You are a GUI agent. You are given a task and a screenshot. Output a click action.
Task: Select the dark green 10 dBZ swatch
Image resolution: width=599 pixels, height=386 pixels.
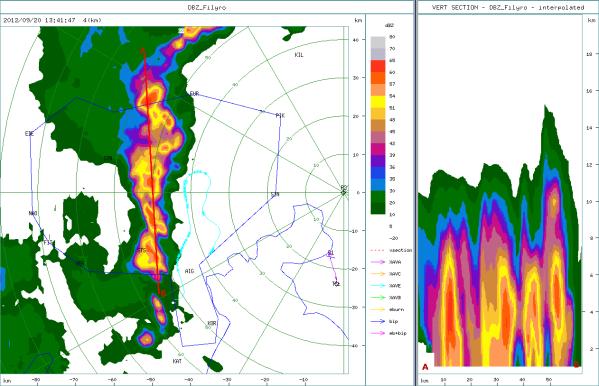378,208
